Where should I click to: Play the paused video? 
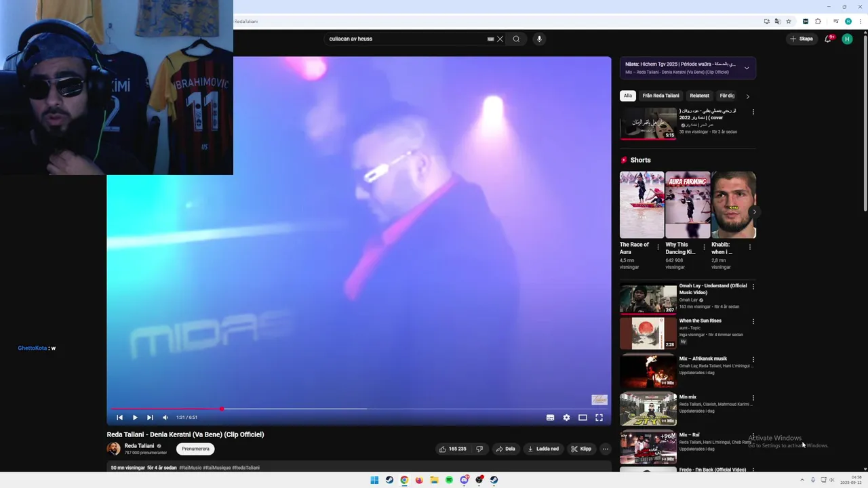135,418
